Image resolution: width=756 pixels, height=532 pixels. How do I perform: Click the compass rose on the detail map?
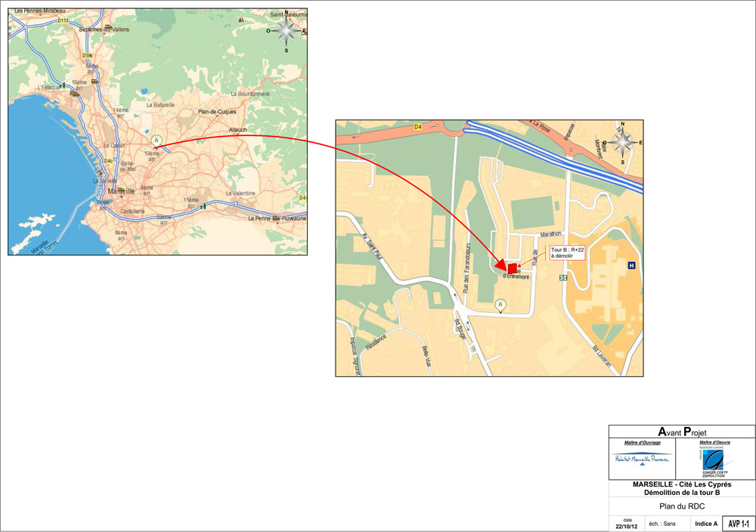(x=623, y=141)
